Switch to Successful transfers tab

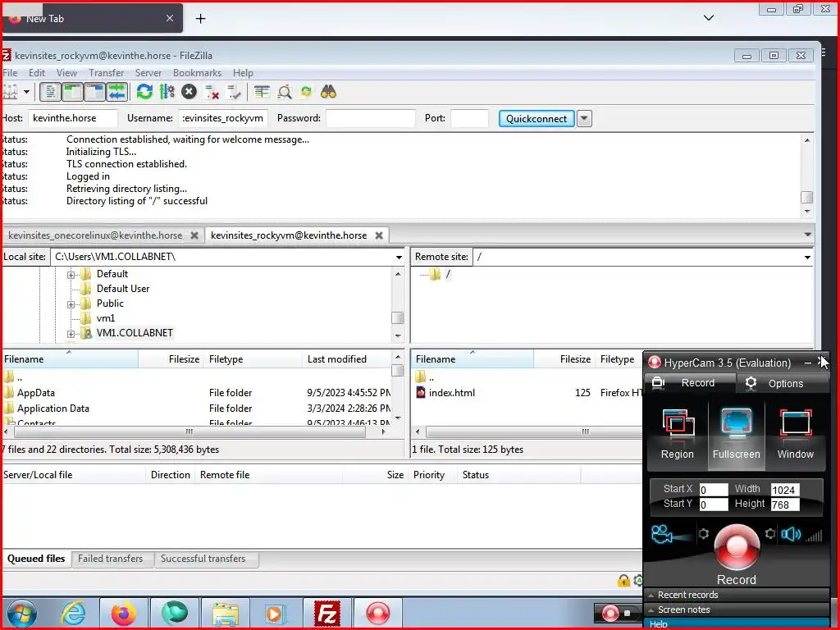pos(203,559)
